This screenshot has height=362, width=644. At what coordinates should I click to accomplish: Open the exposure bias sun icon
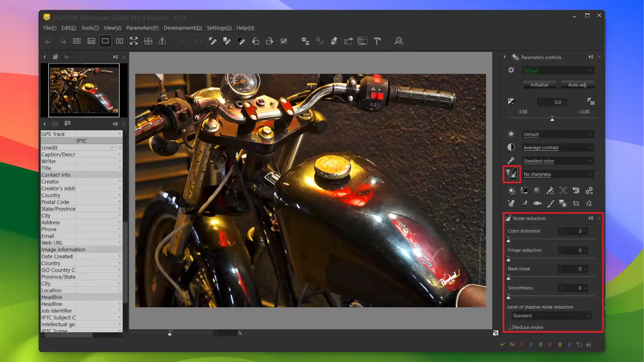tap(511, 190)
